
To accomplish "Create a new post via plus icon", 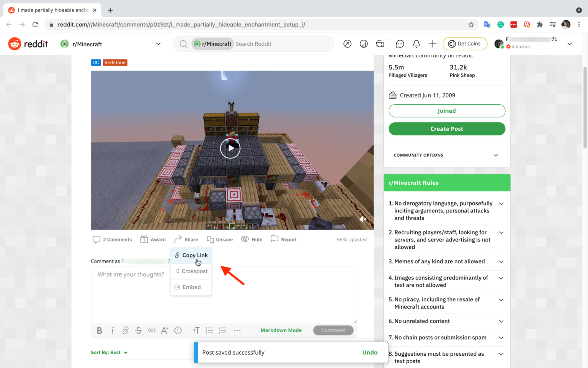I will 433,44.
